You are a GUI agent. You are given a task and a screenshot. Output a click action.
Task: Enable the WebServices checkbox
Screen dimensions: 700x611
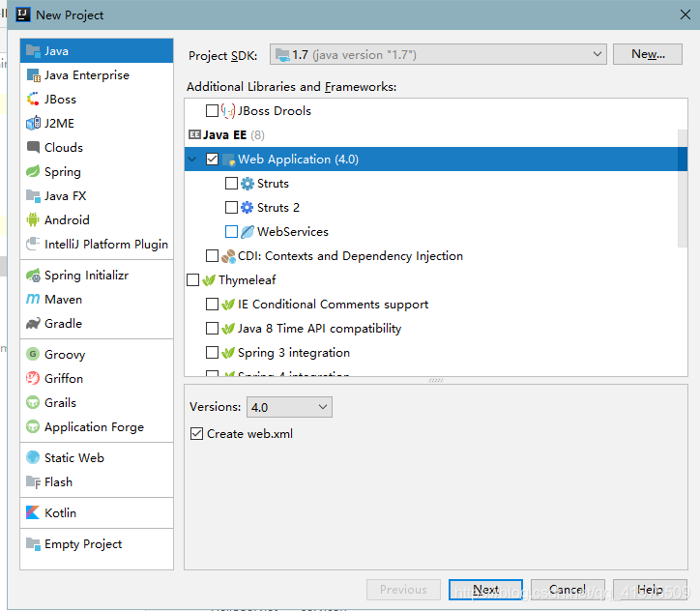[231, 232]
